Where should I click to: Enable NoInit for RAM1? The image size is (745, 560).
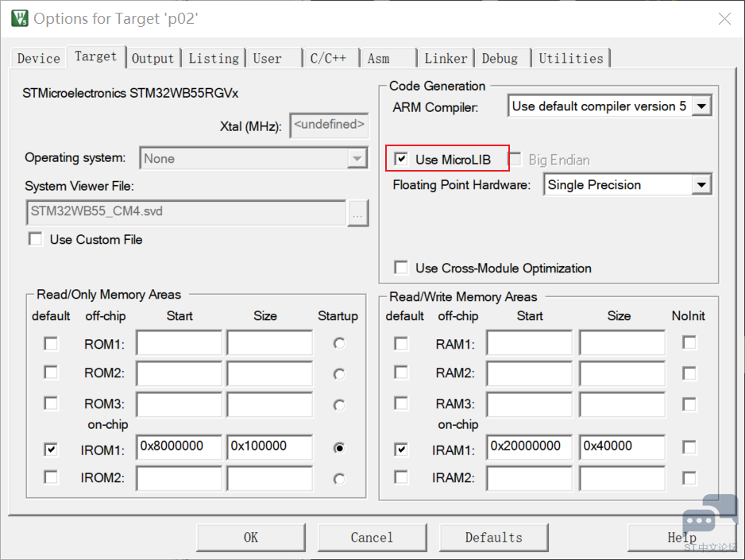pyautogui.click(x=689, y=342)
